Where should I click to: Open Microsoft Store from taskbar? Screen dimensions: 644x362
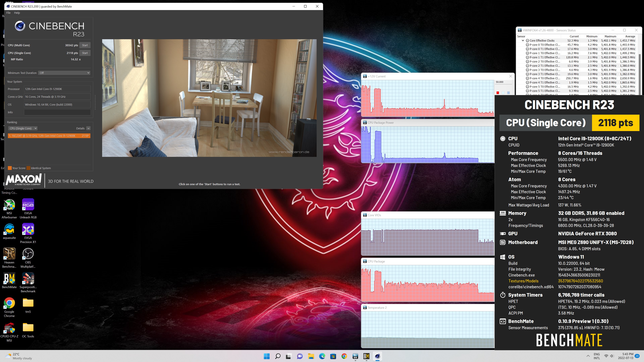(x=333, y=356)
